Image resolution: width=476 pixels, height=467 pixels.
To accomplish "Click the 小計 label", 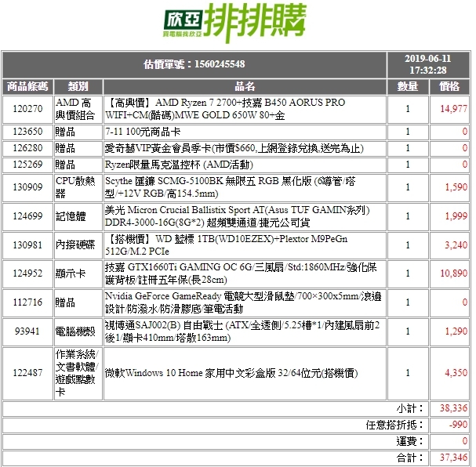I will coord(410,409).
